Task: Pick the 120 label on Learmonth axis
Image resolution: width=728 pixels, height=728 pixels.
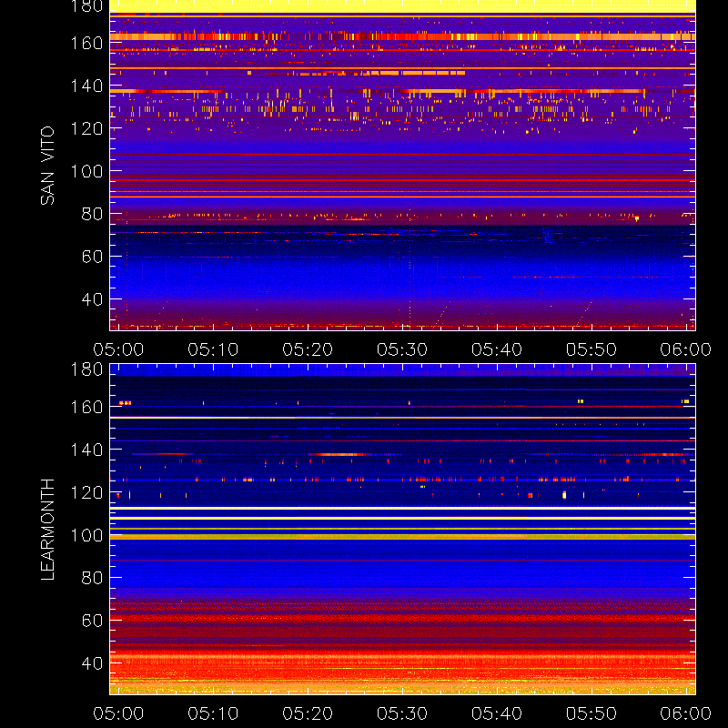Action: point(86,492)
